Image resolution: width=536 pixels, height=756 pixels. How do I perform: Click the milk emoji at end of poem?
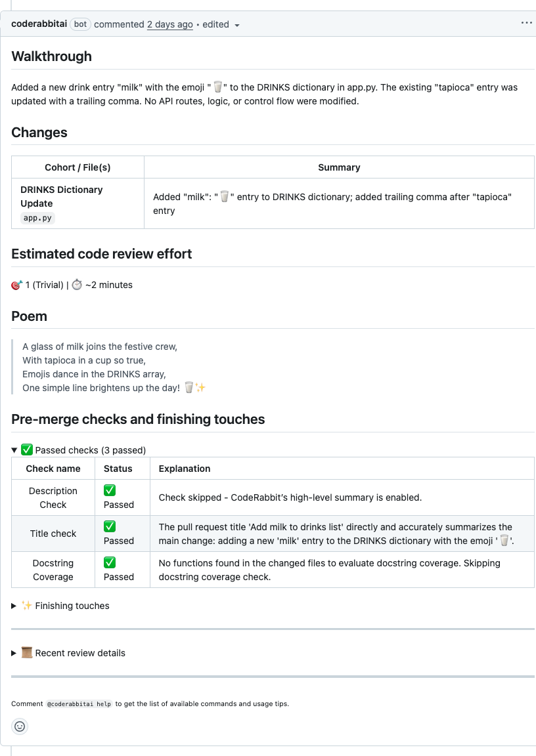189,387
